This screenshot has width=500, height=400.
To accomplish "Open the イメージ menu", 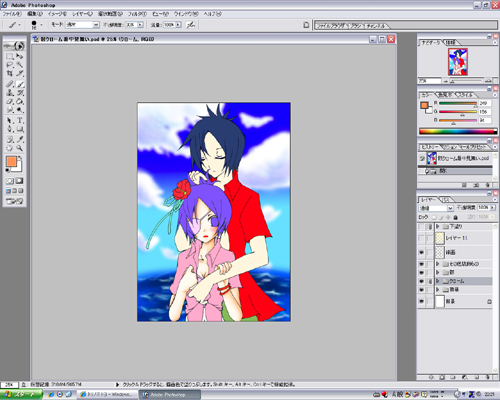I will tap(57, 14).
